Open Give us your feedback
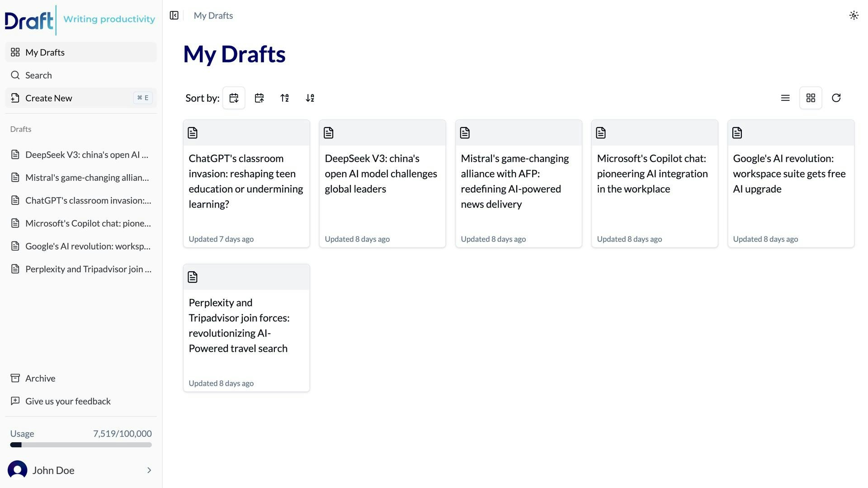Screen dimensions: 868x488 pyautogui.click(x=81, y=401)
